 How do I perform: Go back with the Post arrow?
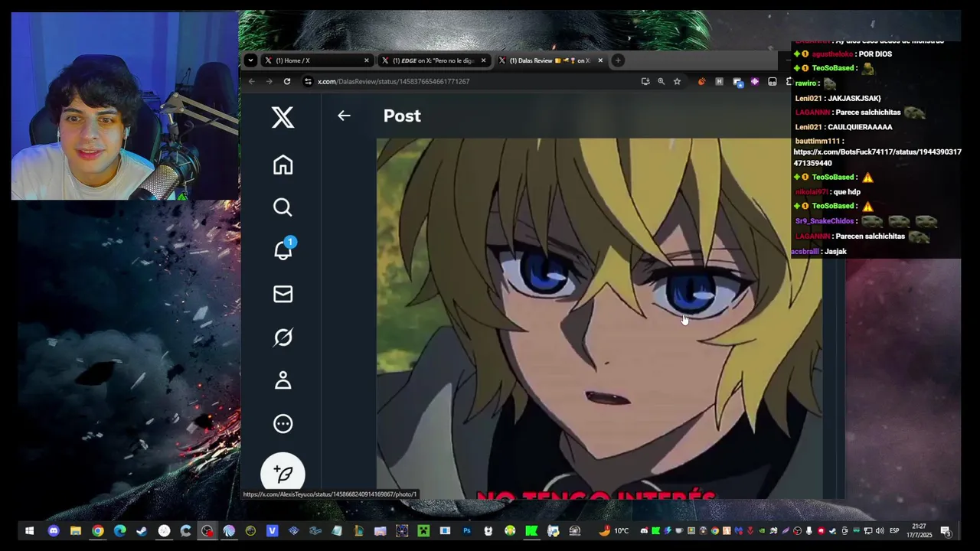click(344, 116)
